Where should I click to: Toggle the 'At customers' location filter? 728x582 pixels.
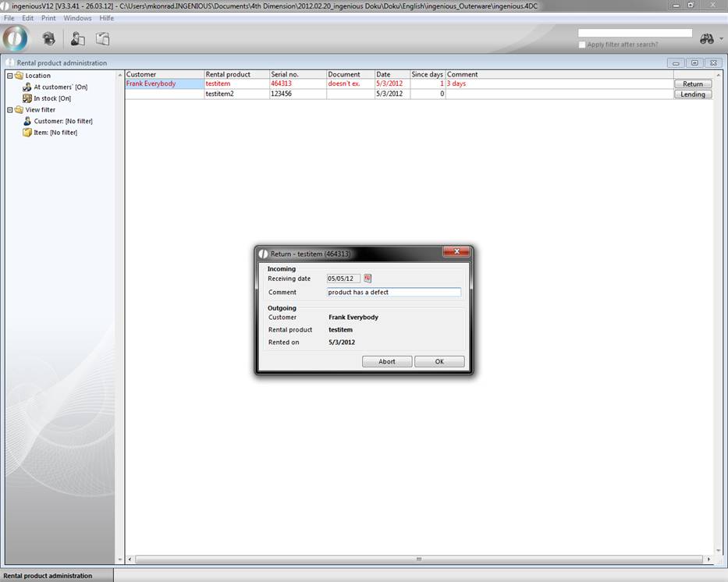point(59,87)
